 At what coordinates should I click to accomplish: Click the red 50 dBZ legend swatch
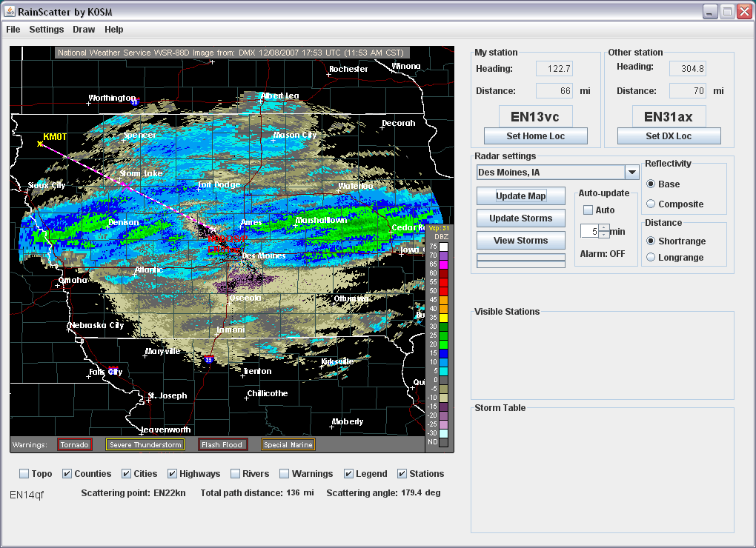[443, 291]
